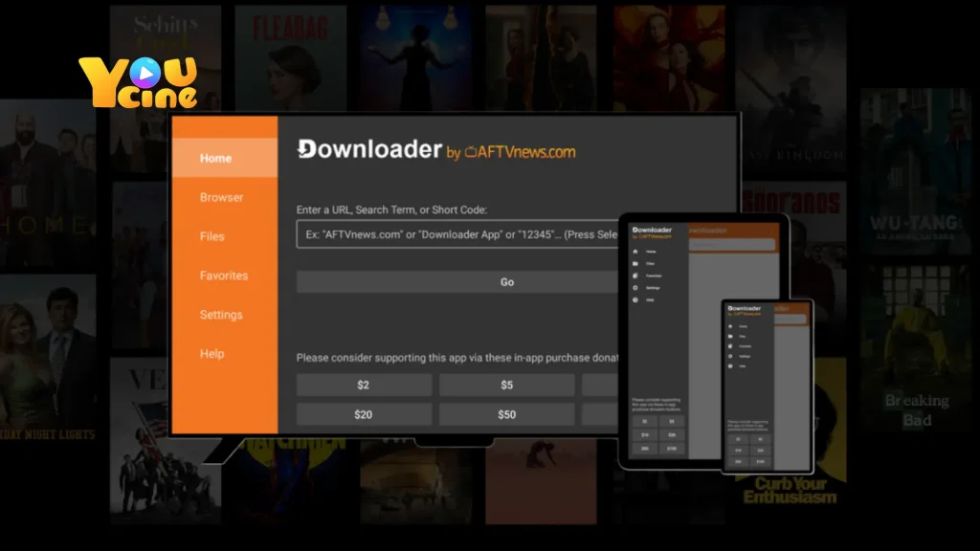Donate with the $50 button on TV
The width and height of the screenshot is (980, 551).
(x=507, y=414)
